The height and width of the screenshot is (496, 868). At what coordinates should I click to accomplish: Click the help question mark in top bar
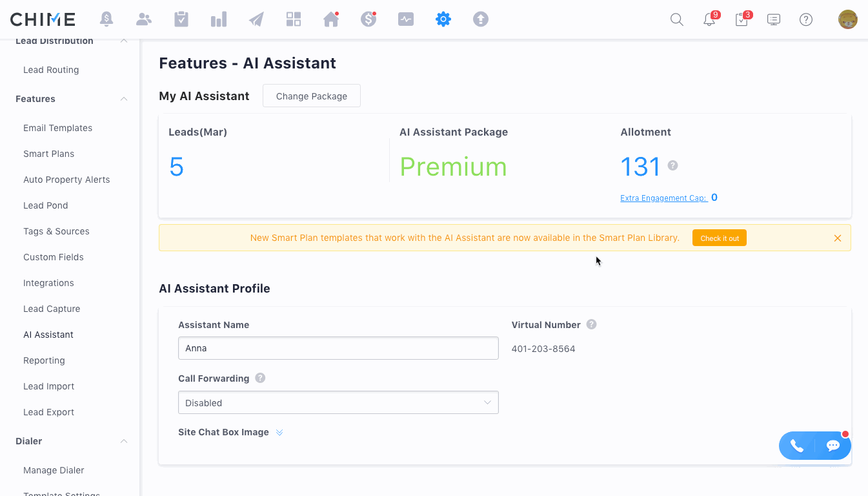coord(805,19)
